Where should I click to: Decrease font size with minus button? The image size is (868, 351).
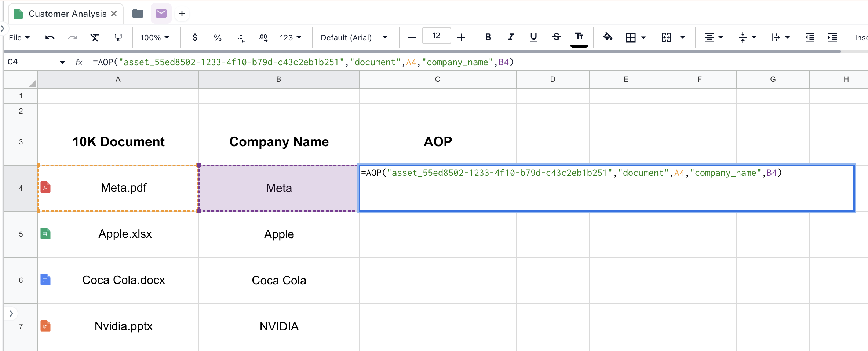point(412,37)
